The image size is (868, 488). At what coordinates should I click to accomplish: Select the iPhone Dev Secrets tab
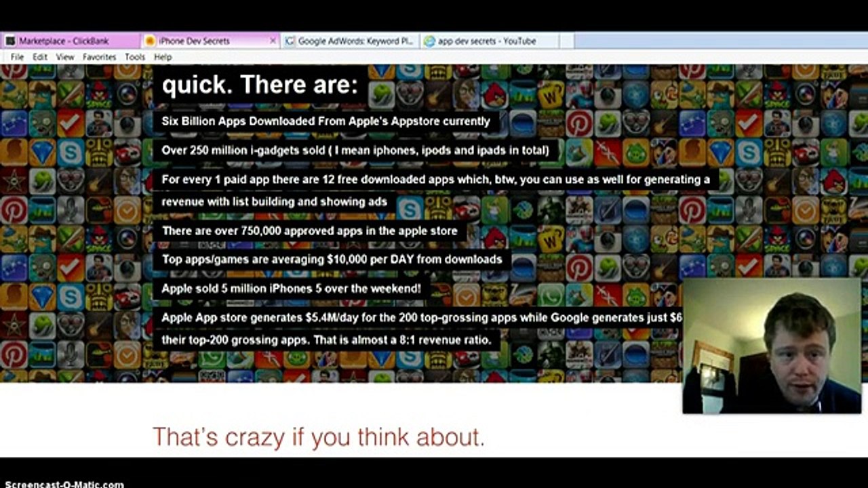210,41
